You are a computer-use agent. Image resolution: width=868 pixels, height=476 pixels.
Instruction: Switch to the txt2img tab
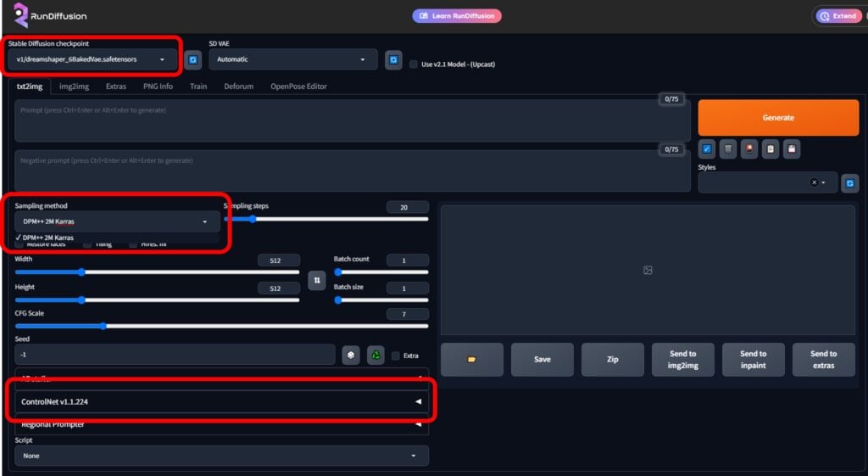(30, 87)
